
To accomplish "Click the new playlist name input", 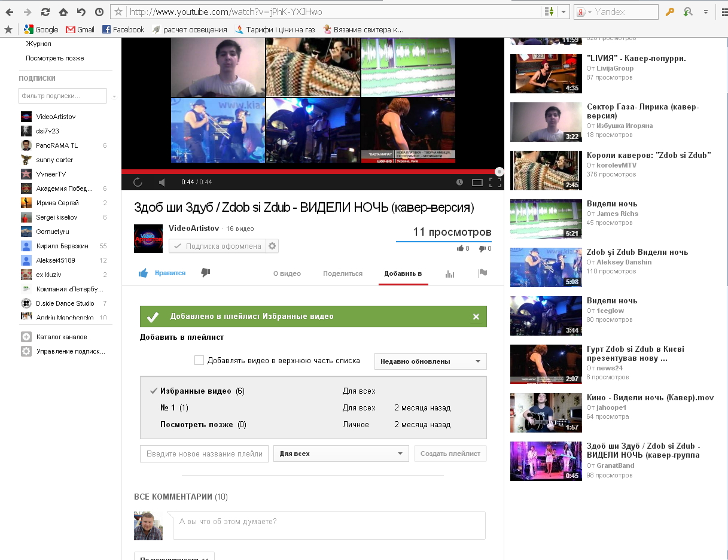I will pos(205,454).
